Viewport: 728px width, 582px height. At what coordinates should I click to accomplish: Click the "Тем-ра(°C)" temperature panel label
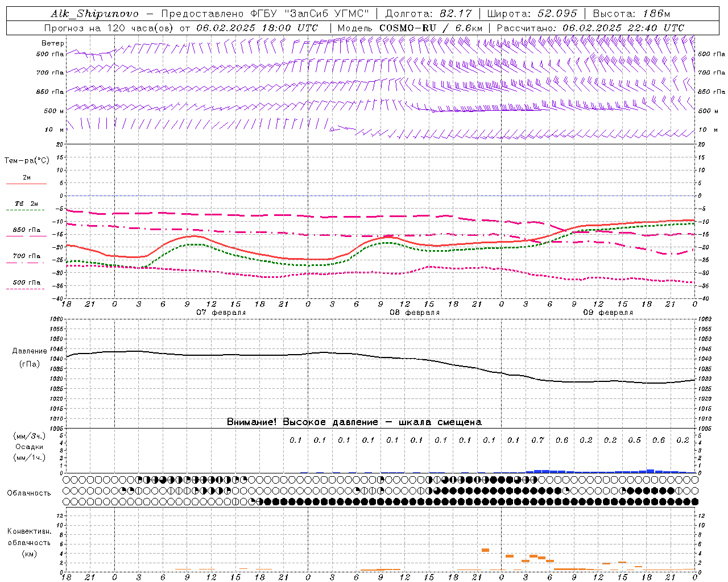(x=27, y=160)
